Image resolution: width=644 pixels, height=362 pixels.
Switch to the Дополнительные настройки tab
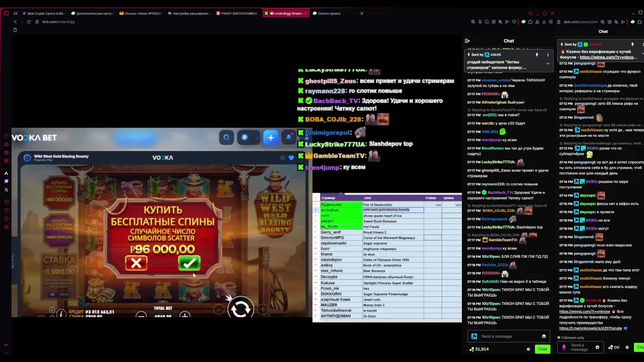click(92, 14)
